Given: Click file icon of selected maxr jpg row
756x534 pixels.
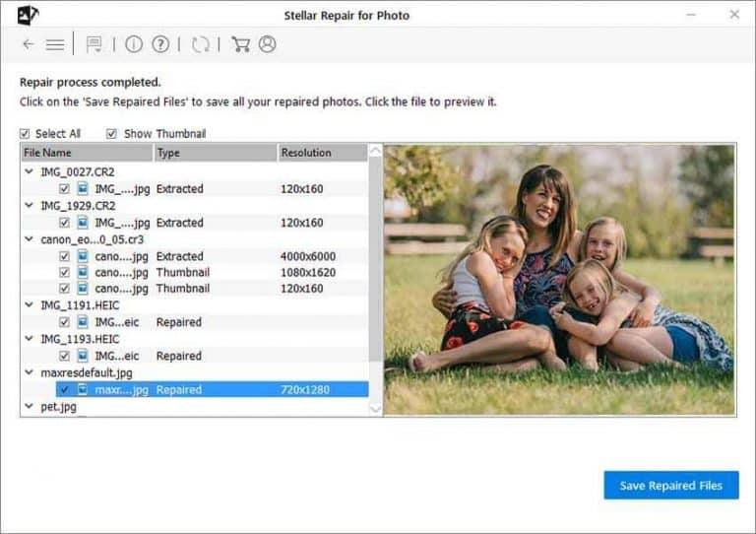Looking at the screenshot, I should coord(83,389).
